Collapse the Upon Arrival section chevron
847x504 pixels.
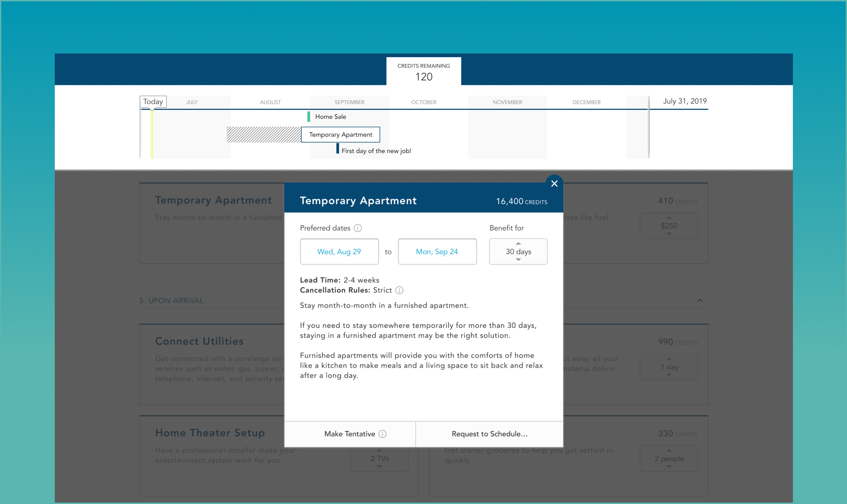click(x=700, y=300)
